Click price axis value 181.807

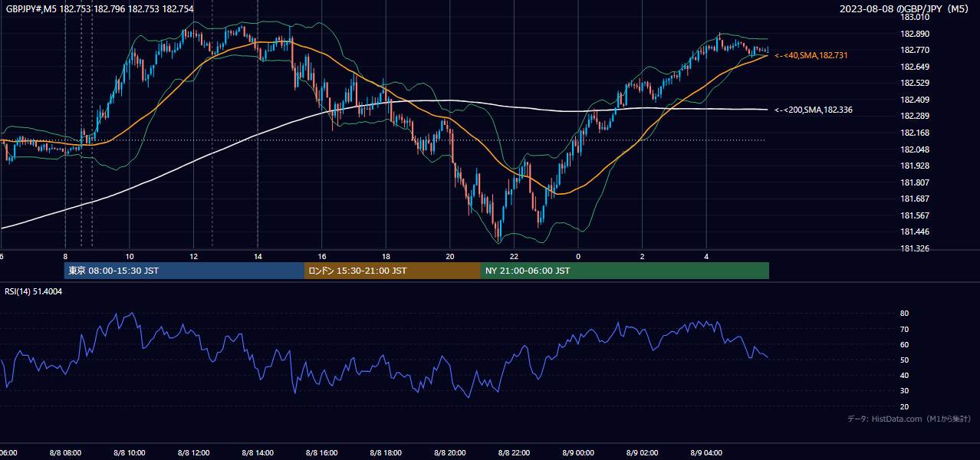click(x=915, y=182)
